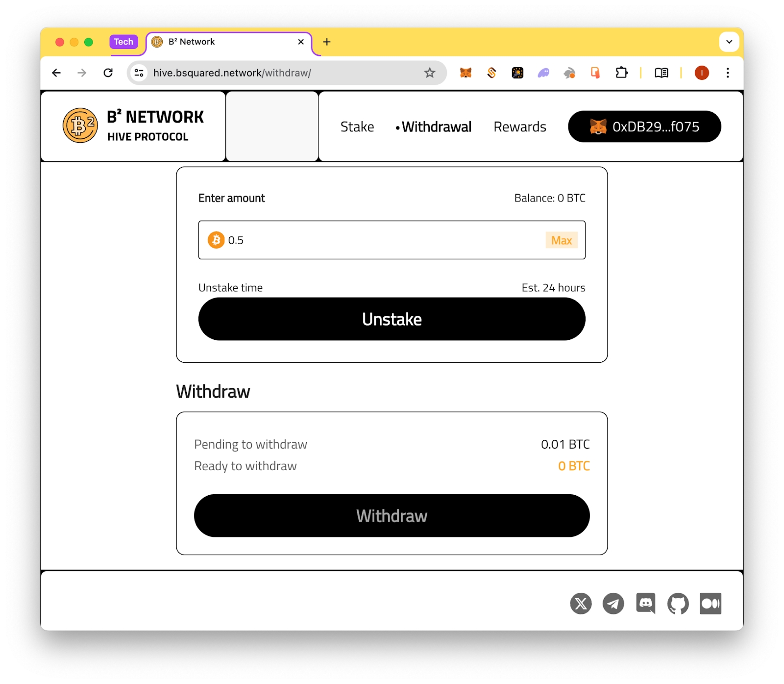Click the black Unstake button

pyautogui.click(x=392, y=319)
